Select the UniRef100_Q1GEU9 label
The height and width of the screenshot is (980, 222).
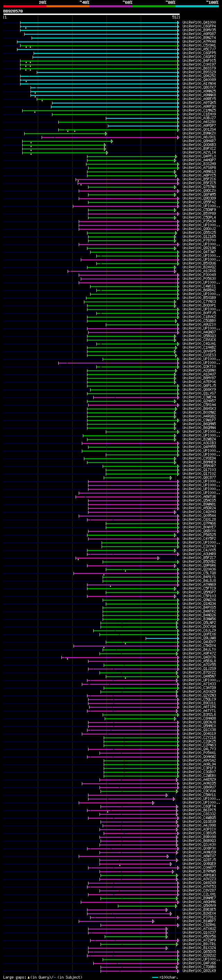pyautogui.click(x=199, y=822)
